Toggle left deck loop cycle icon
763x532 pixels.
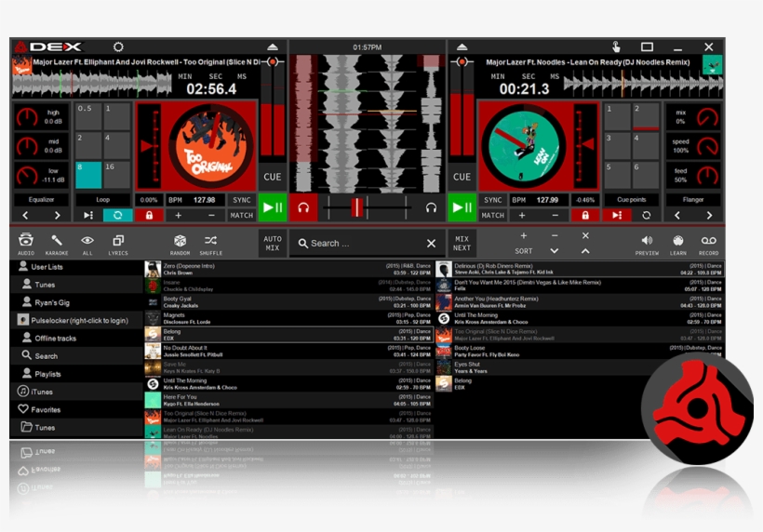[x=118, y=215]
